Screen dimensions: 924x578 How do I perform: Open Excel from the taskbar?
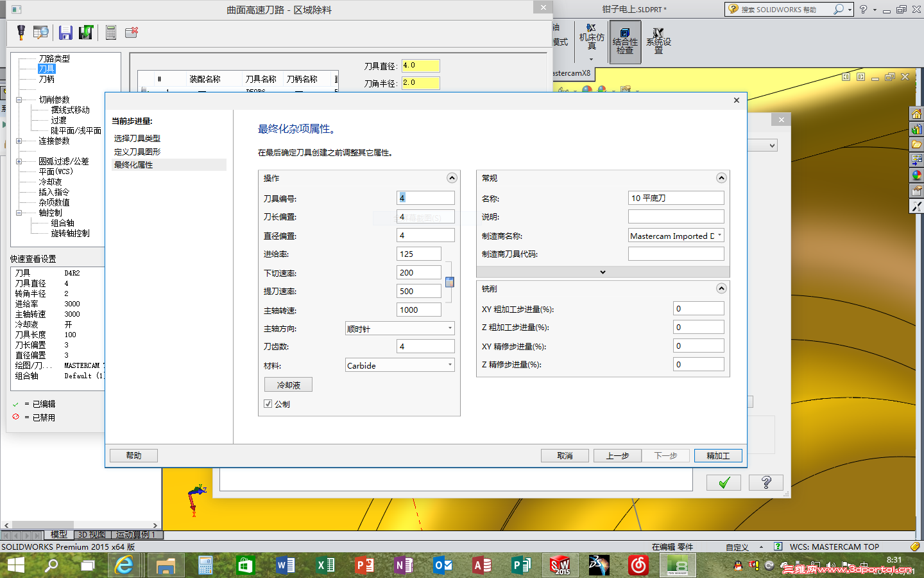[325, 565]
